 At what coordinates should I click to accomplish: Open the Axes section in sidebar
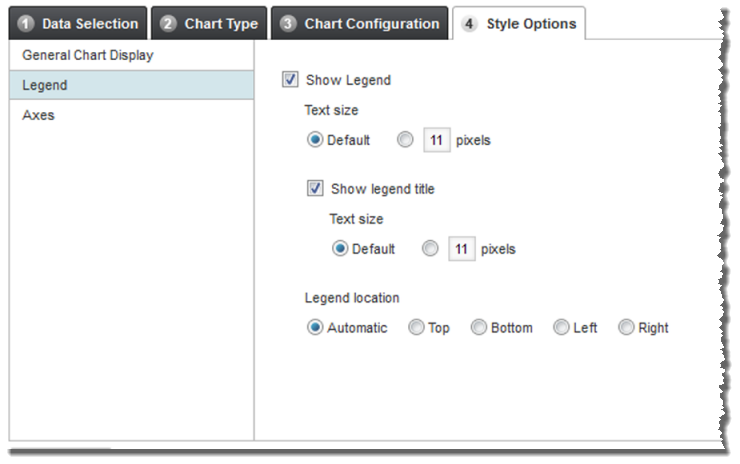point(131,115)
